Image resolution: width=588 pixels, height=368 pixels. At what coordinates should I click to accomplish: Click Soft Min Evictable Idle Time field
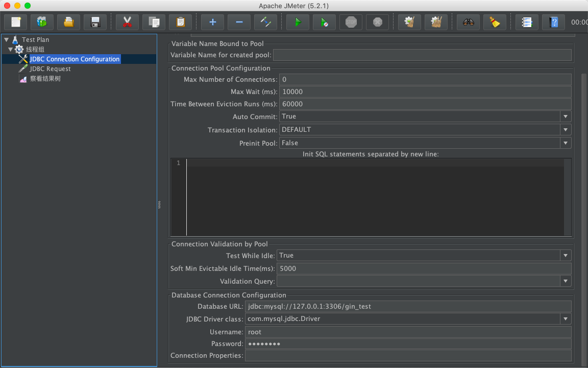424,268
